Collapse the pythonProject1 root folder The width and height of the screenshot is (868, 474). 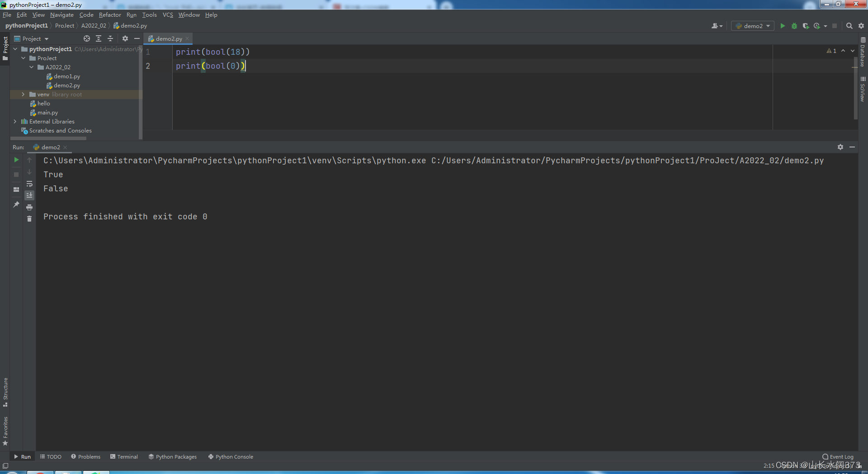(x=15, y=49)
